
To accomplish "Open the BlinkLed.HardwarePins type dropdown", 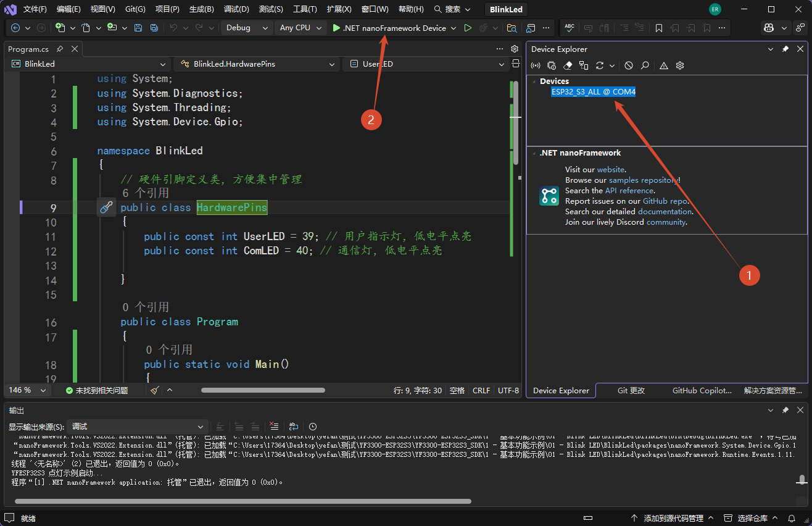I will (257, 64).
